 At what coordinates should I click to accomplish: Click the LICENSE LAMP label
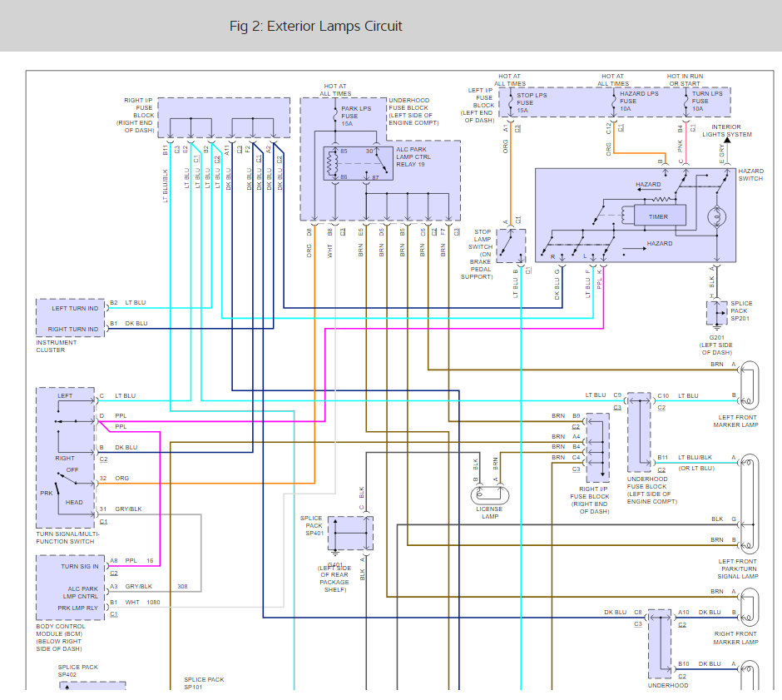(489, 513)
